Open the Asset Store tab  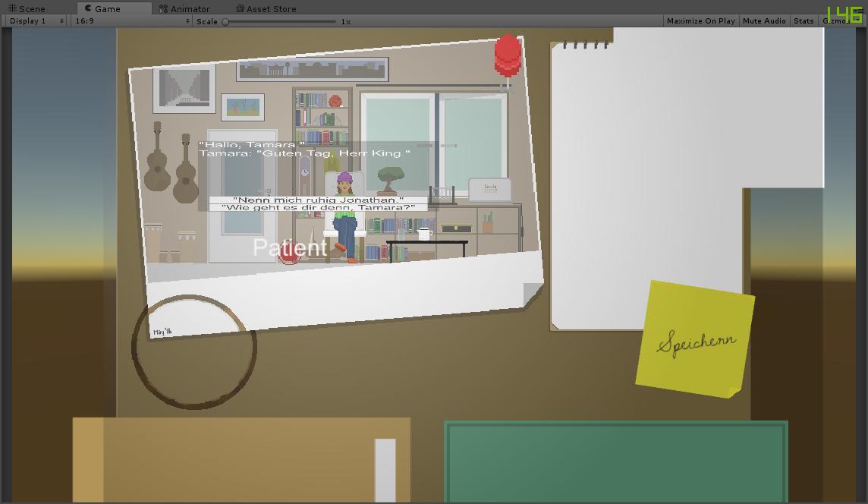tap(266, 8)
